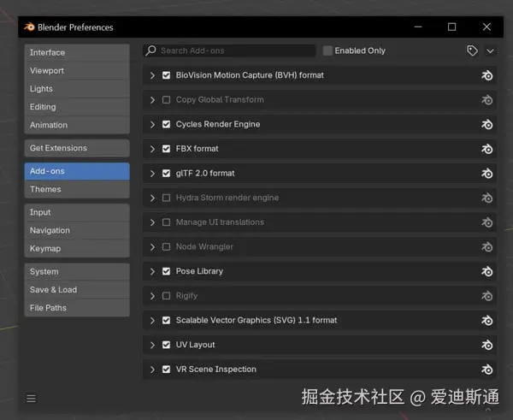This screenshot has height=420, width=513.
Task: Click Blender icon on Hydra Storm row
Action: click(486, 198)
